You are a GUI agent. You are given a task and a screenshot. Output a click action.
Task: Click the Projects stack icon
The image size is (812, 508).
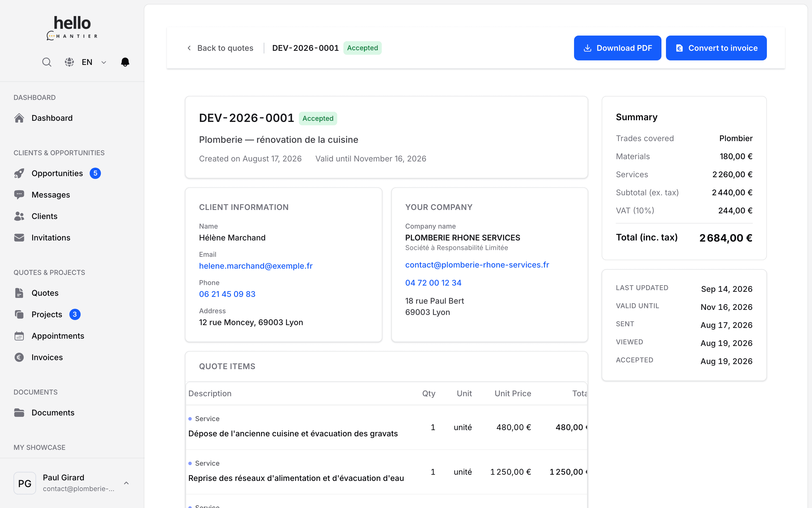pyautogui.click(x=19, y=314)
